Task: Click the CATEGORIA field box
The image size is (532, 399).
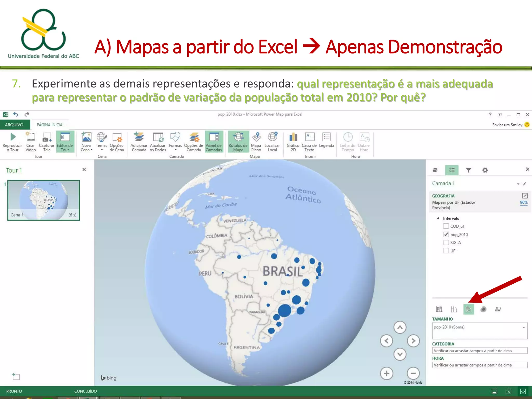Action: coord(480,351)
